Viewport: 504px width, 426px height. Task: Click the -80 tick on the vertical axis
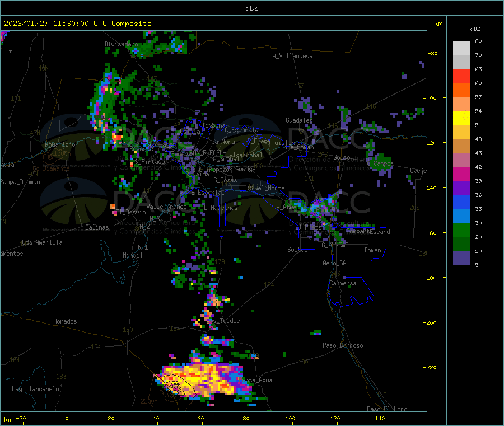pos(433,53)
